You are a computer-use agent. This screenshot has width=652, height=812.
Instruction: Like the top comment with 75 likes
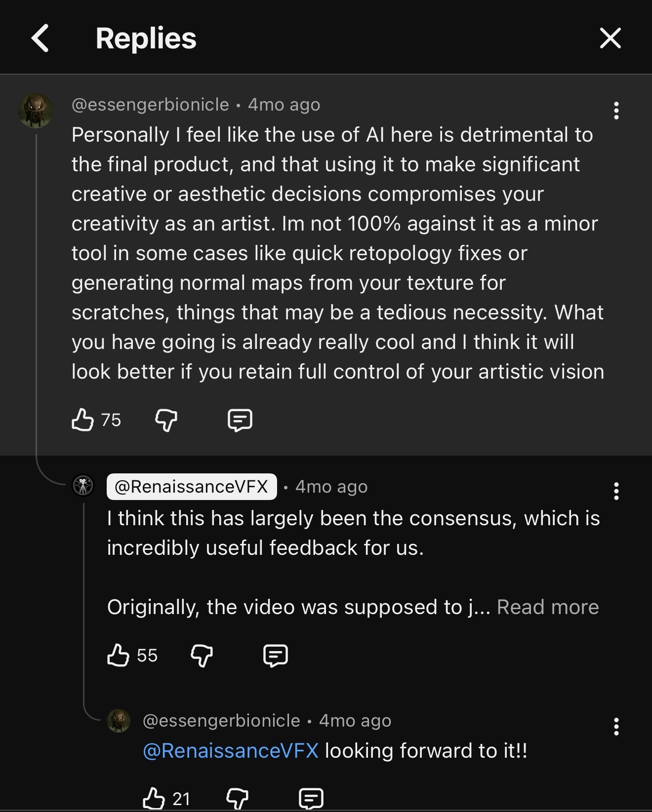click(x=82, y=420)
